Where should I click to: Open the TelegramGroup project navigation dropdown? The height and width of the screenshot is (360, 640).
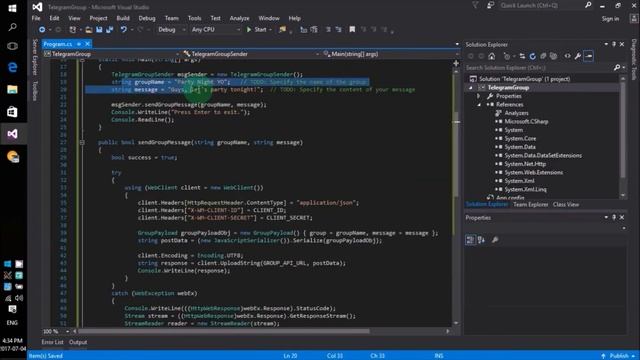(x=111, y=54)
